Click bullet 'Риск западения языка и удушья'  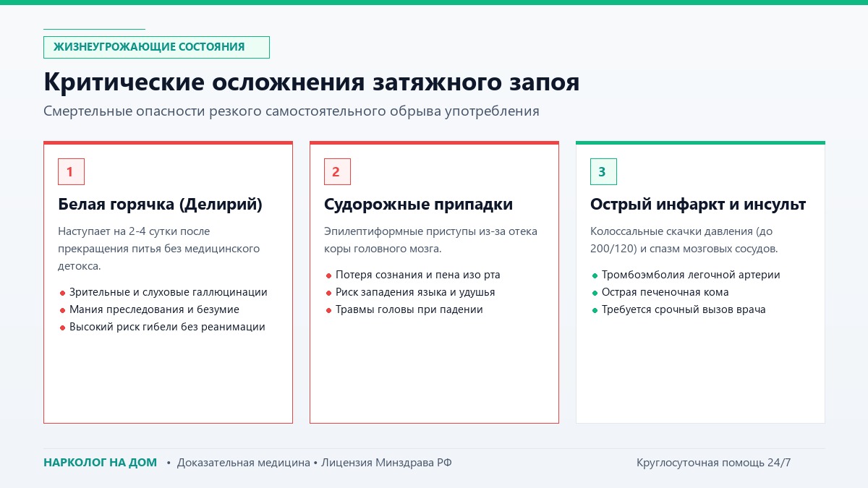tap(410, 292)
